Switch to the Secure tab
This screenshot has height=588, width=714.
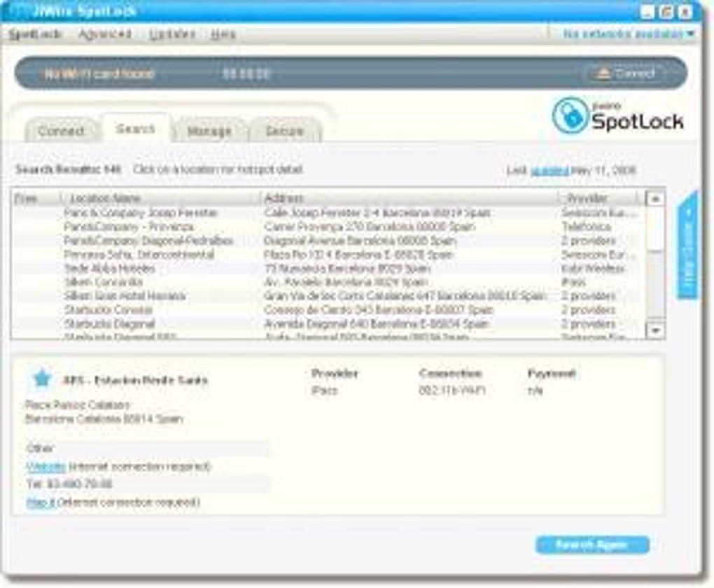(284, 131)
